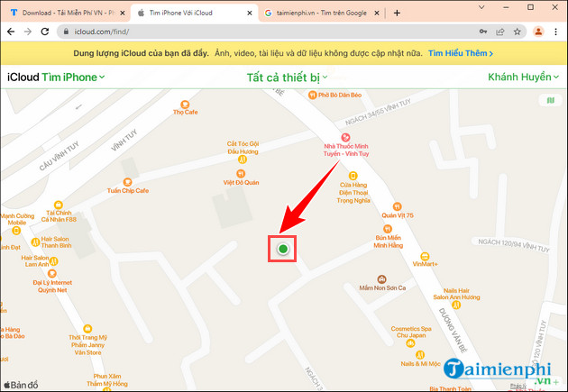
Task: Switch to Tìm iPhone Với iCloud tab
Action: 194,13
